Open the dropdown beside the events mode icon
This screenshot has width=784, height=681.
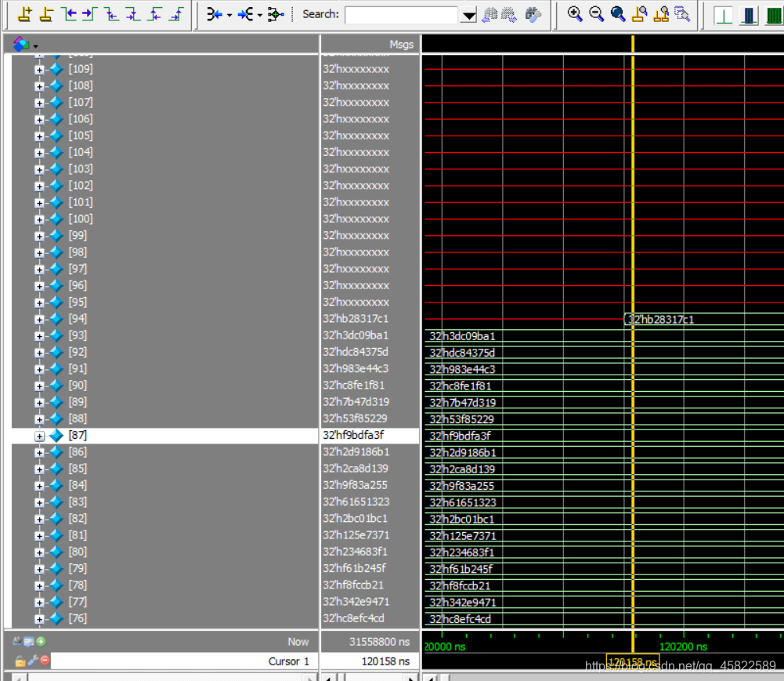(259, 15)
